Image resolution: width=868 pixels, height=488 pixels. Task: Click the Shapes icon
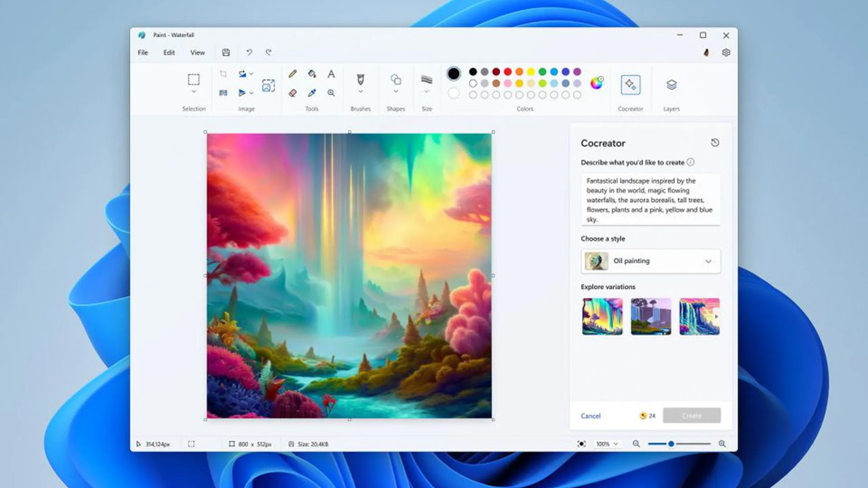point(396,79)
